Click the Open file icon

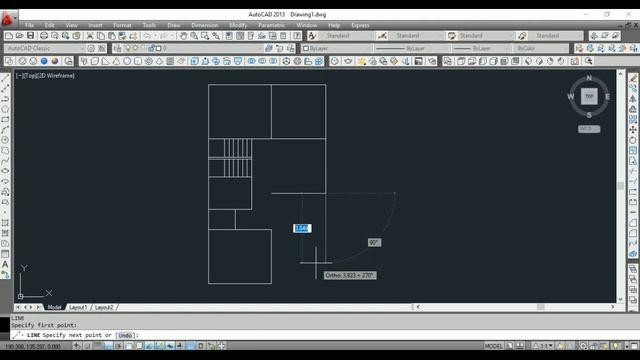(x=19, y=36)
